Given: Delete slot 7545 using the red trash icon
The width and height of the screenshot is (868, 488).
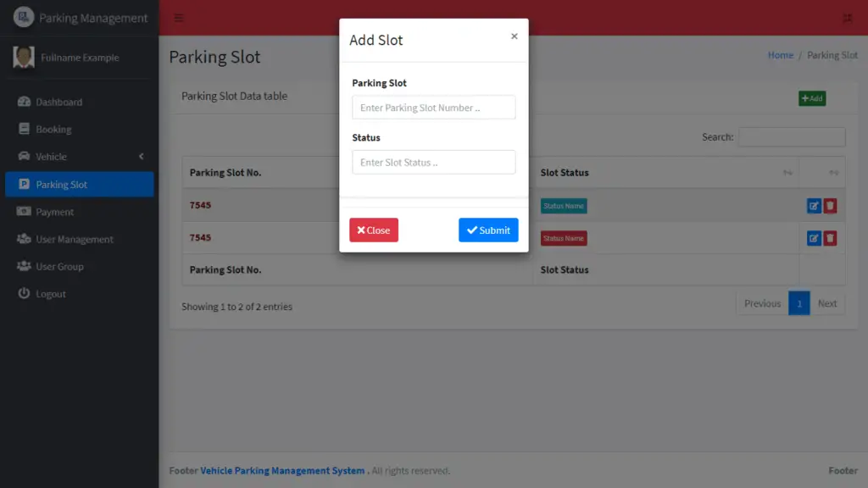Looking at the screenshot, I should coord(832,205).
